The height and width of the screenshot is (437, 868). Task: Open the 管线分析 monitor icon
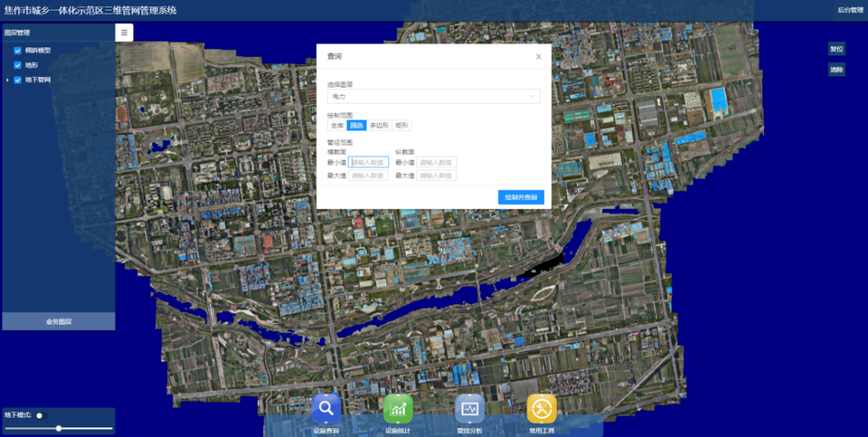[x=469, y=409]
